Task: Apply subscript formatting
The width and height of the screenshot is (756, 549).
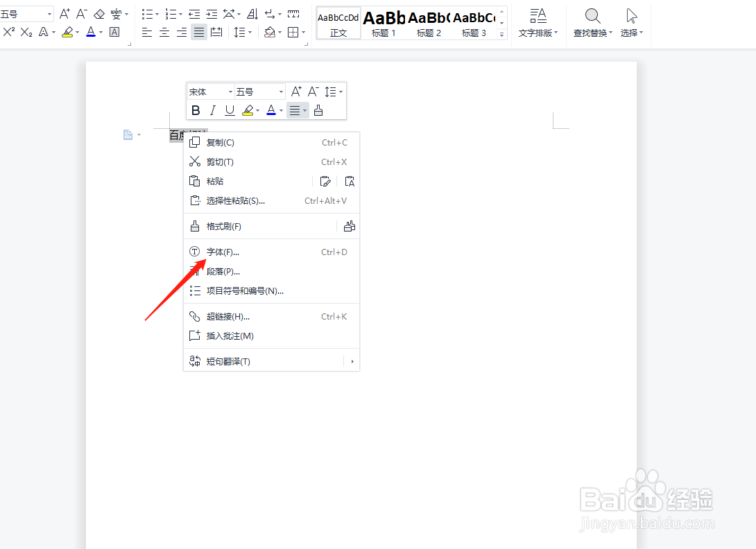Action: 26,33
